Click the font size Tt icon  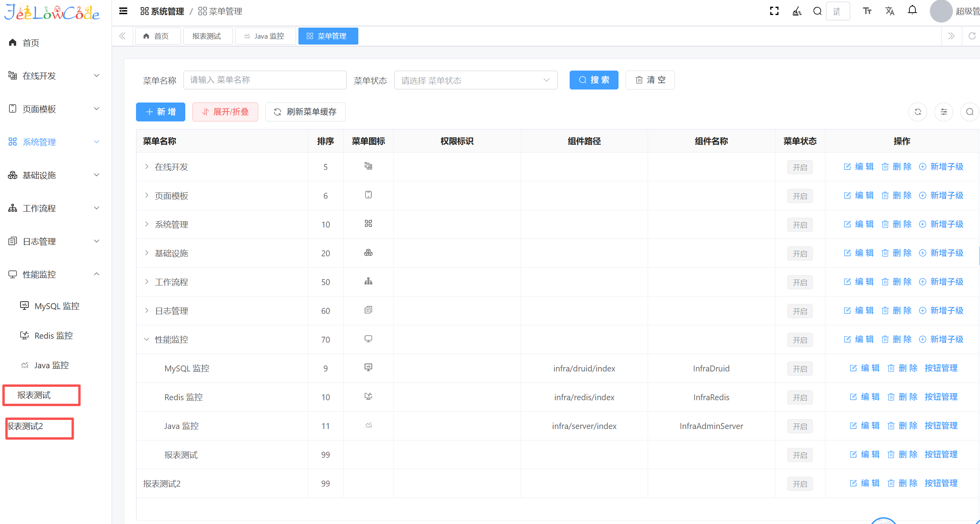click(867, 11)
